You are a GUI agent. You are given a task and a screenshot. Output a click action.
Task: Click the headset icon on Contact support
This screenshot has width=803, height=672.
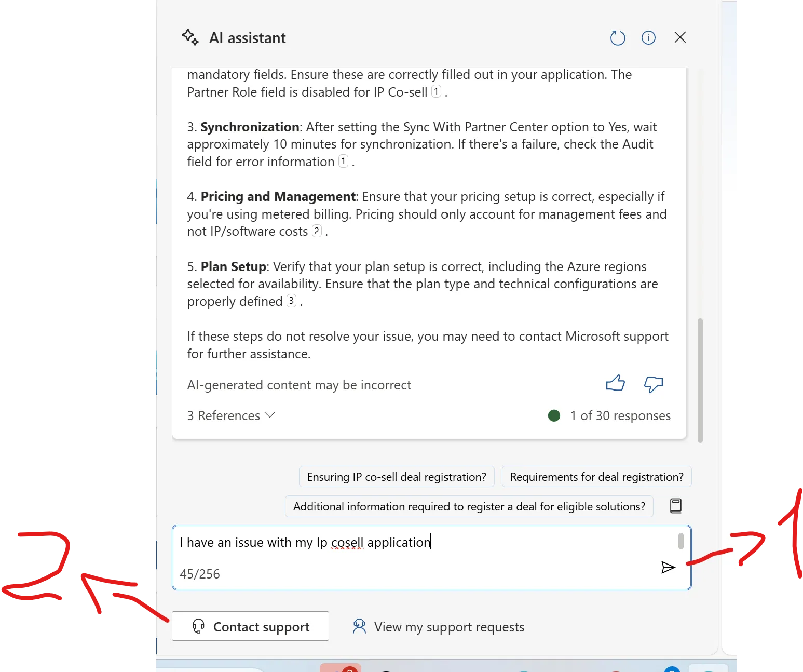click(198, 626)
